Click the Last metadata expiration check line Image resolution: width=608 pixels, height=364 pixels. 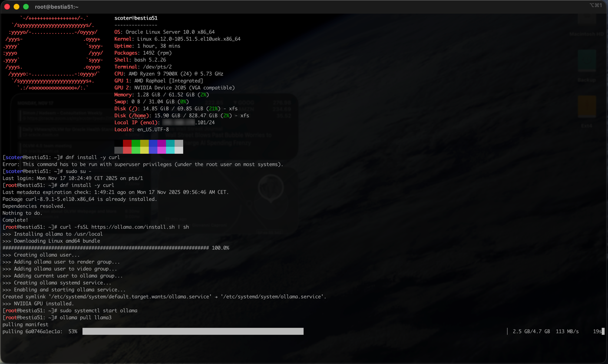[116, 192]
